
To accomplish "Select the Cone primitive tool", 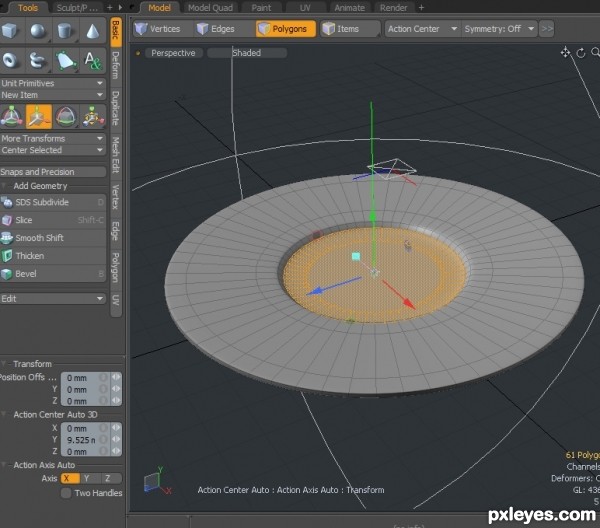I will 93,31.
